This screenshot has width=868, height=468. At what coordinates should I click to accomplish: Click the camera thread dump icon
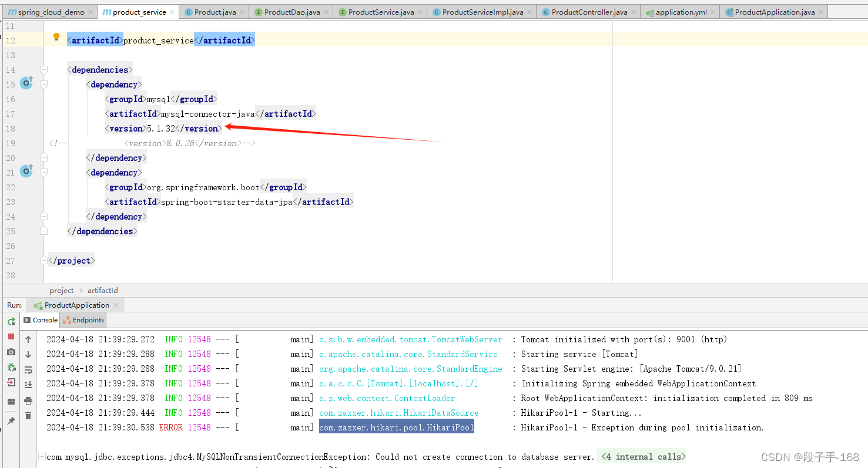(x=11, y=352)
